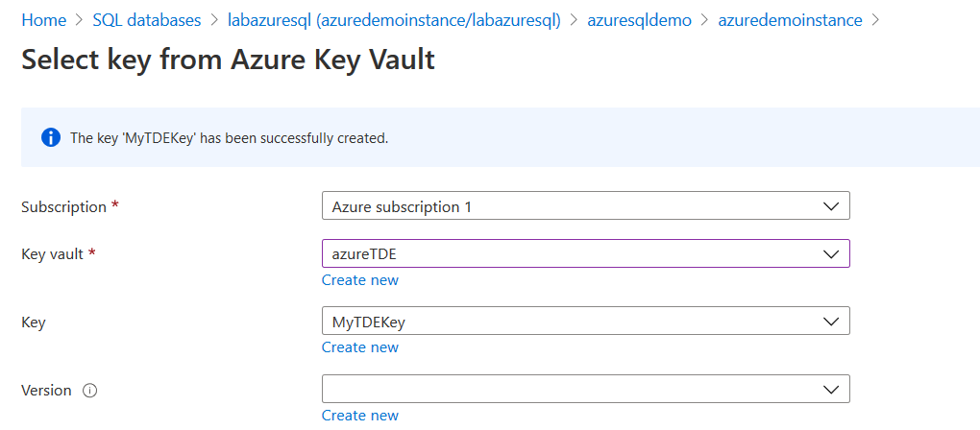Click the blue info icon in notification
980x430 pixels.
51,138
